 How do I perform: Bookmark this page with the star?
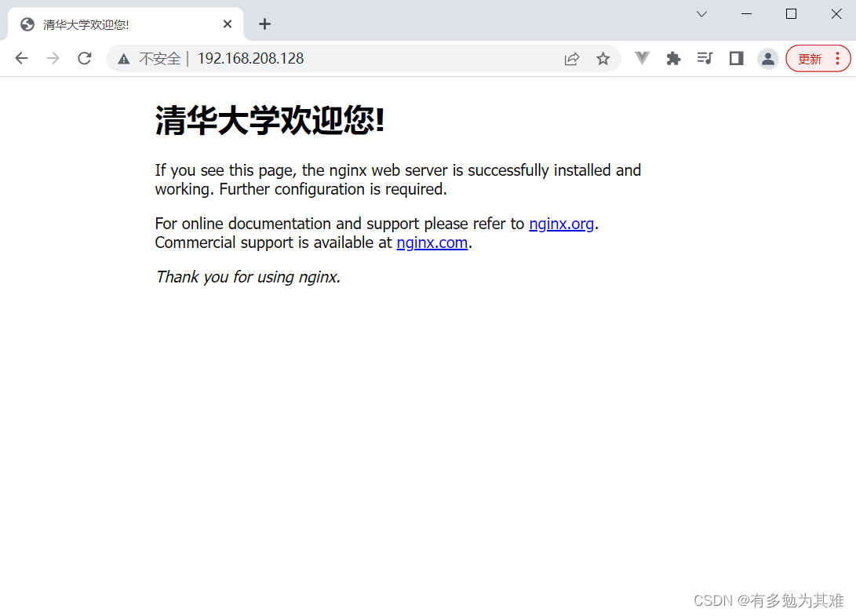(603, 58)
